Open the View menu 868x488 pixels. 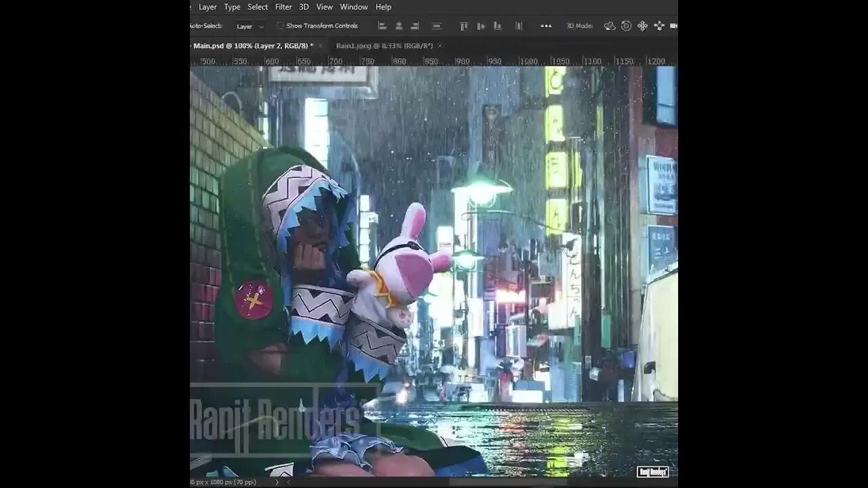(x=325, y=7)
